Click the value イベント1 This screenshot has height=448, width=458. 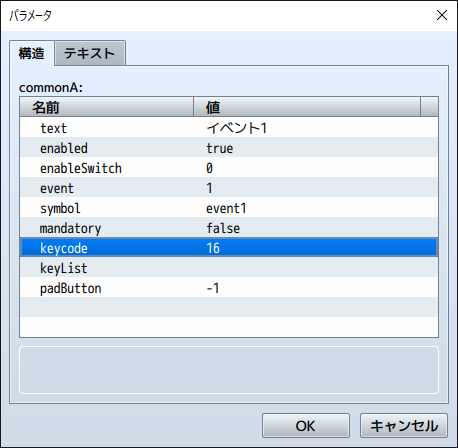point(237,128)
